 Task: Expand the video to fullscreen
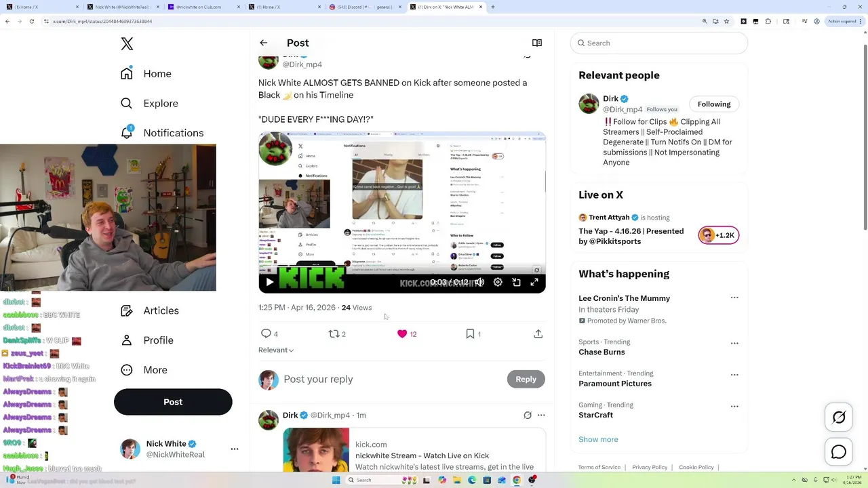[534, 282]
